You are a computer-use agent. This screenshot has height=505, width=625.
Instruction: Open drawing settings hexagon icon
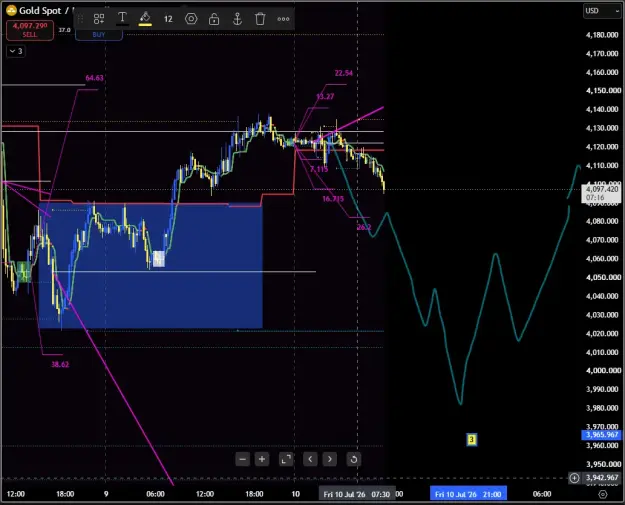[191, 19]
